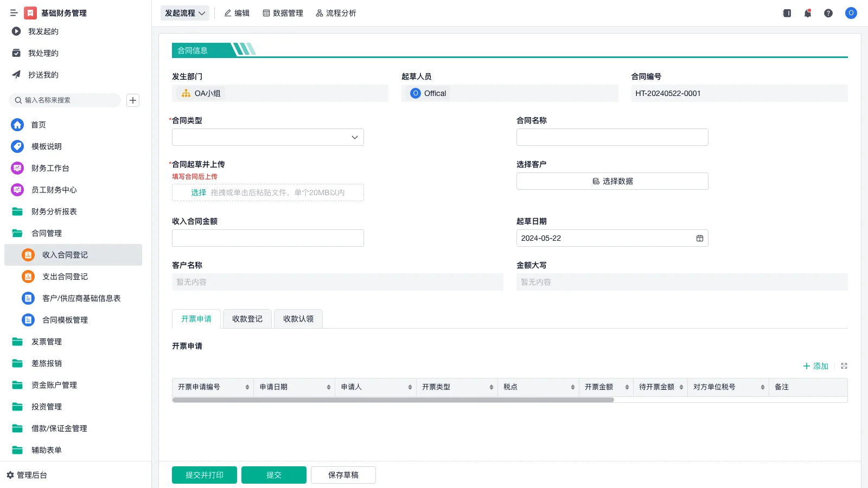This screenshot has width=868, height=488.
Task: Click 选择数据 to pick customer
Action: (612, 181)
